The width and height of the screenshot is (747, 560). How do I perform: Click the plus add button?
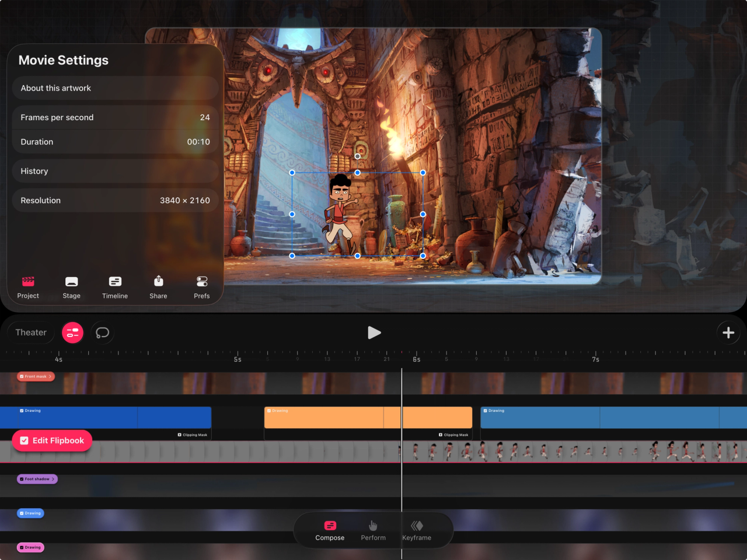pyautogui.click(x=728, y=332)
